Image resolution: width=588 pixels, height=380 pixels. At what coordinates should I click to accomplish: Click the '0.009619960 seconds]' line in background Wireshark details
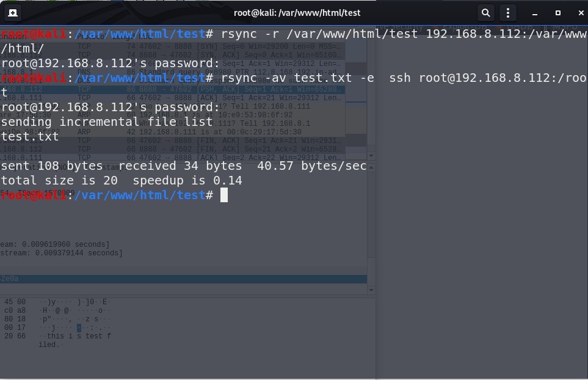coord(55,244)
